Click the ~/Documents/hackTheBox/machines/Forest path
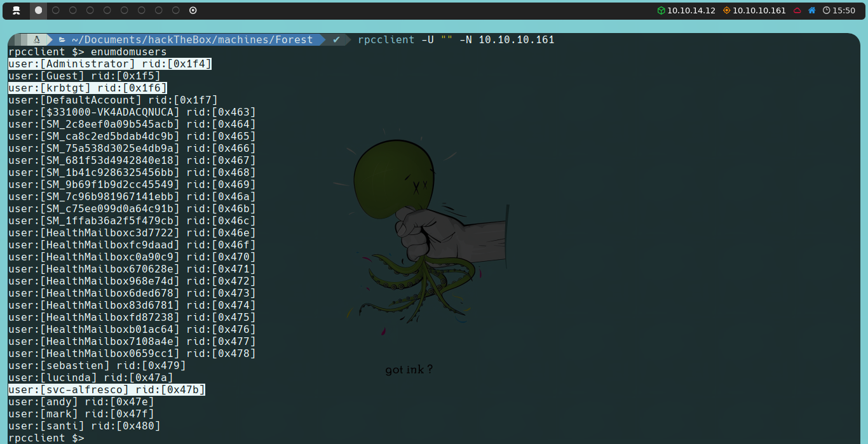 click(192, 39)
